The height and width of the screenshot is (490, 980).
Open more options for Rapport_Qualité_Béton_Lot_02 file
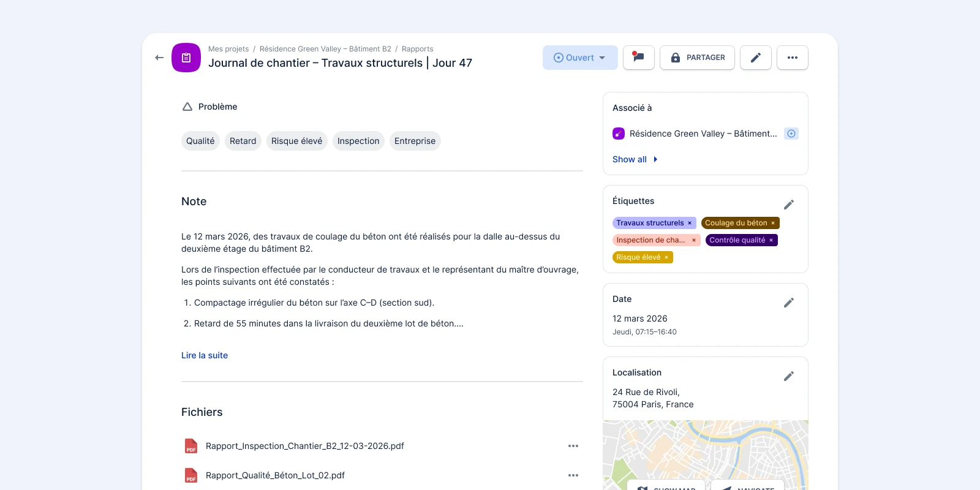point(573,475)
